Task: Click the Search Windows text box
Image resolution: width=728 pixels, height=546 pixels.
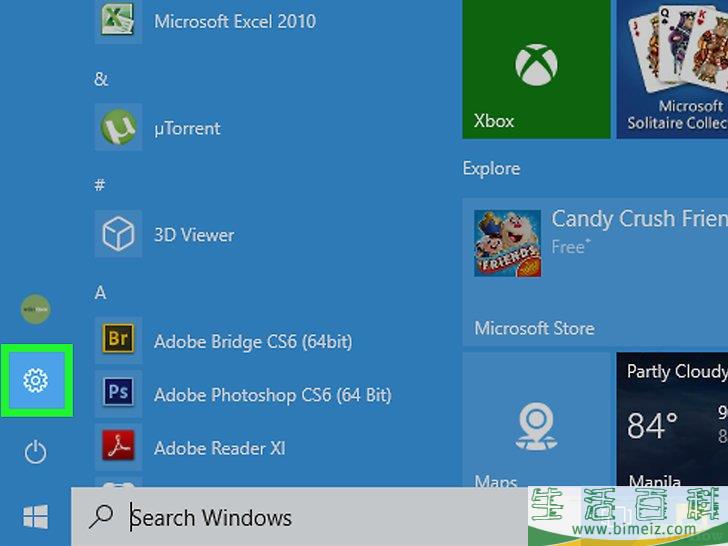Action: pos(300,517)
